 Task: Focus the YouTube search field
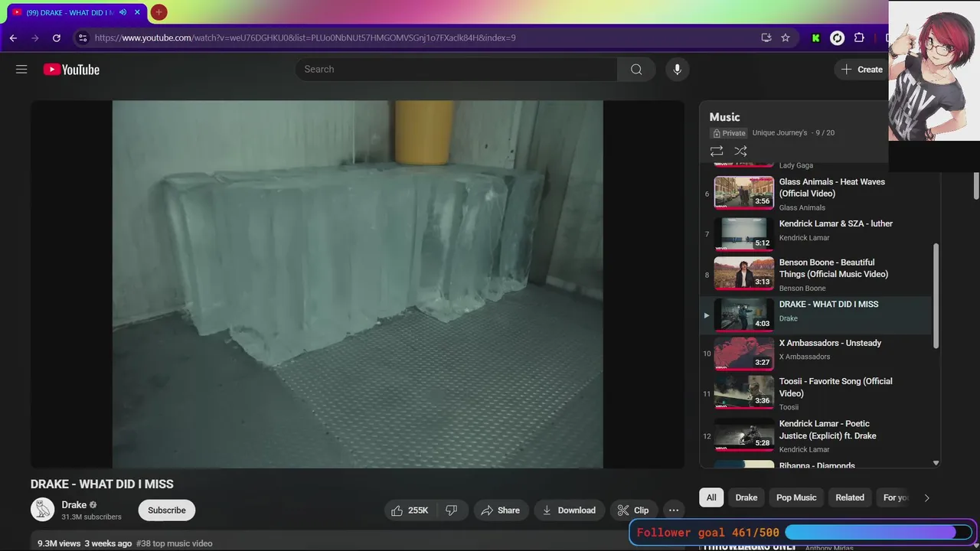[x=456, y=70]
